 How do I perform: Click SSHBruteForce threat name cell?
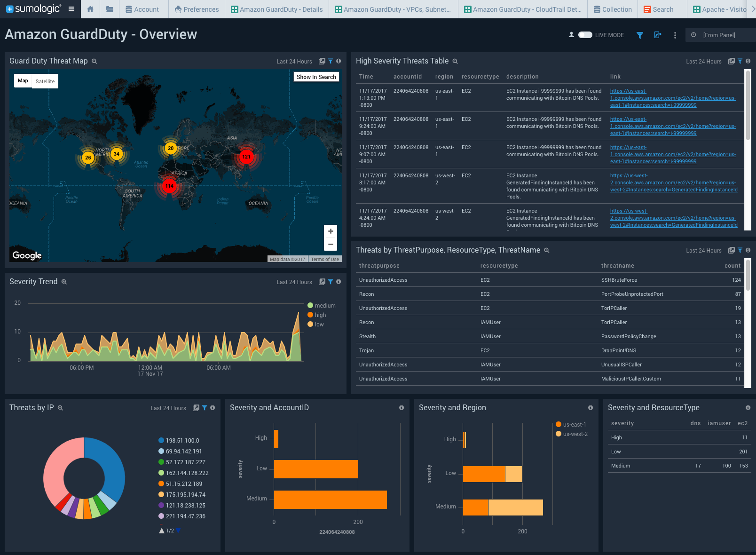tap(619, 280)
